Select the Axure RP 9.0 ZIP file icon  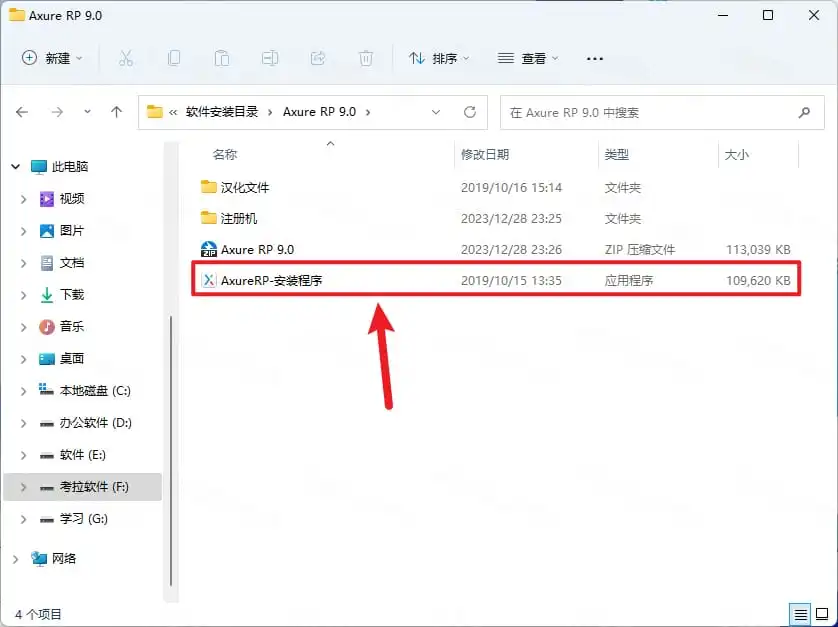[x=208, y=250]
